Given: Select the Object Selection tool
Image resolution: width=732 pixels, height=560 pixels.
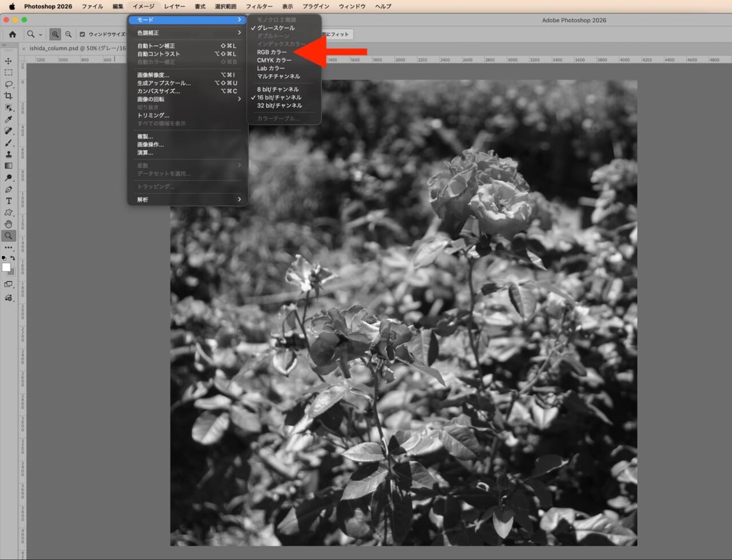Looking at the screenshot, I should 8,107.
